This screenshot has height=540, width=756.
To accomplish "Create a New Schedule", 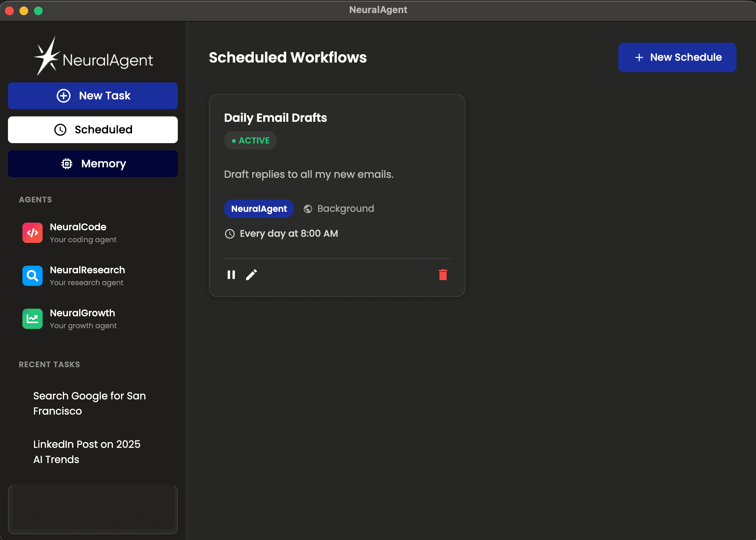I will pyautogui.click(x=676, y=57).
